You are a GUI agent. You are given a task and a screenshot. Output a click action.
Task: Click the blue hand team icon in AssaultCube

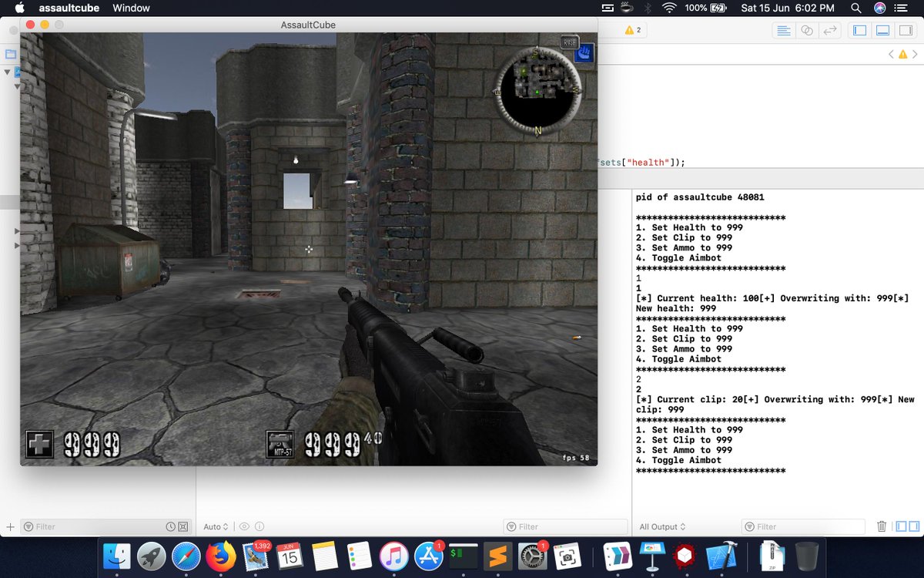coord(585,53)
